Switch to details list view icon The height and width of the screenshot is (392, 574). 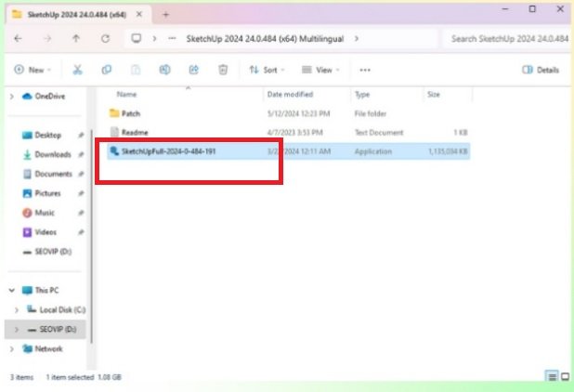[x=552, y=376]
